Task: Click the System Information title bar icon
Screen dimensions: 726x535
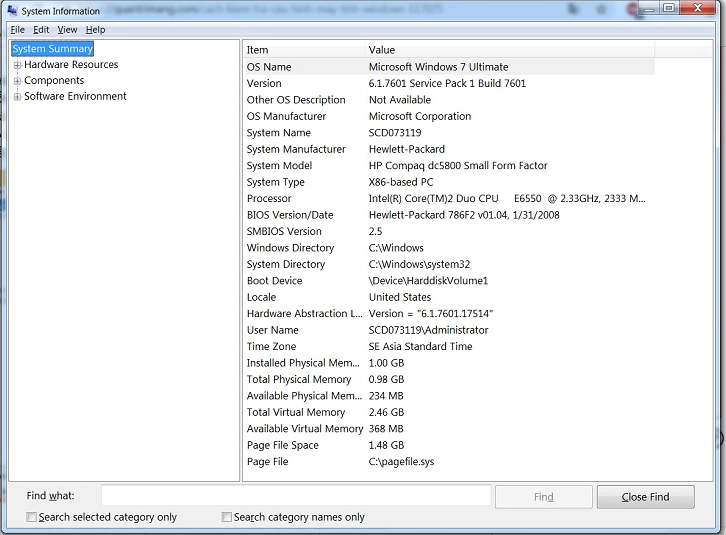Action: (x=12, y=10)
